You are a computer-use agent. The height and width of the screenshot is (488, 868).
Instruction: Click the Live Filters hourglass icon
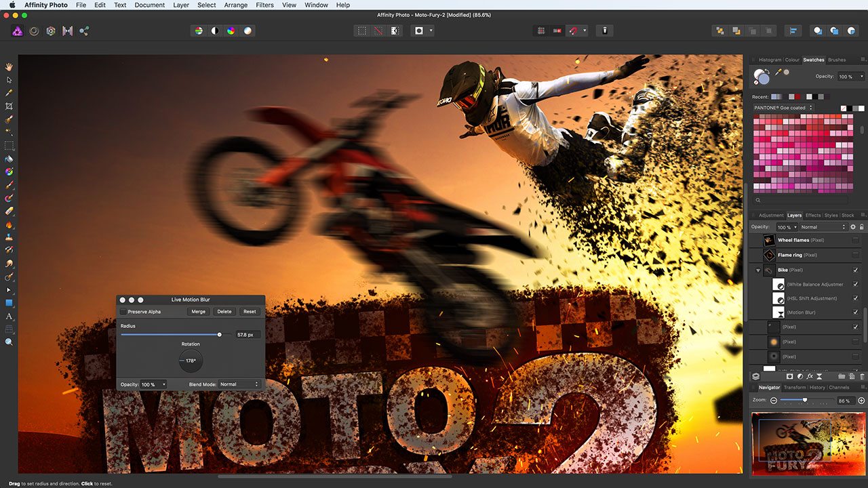819,376
